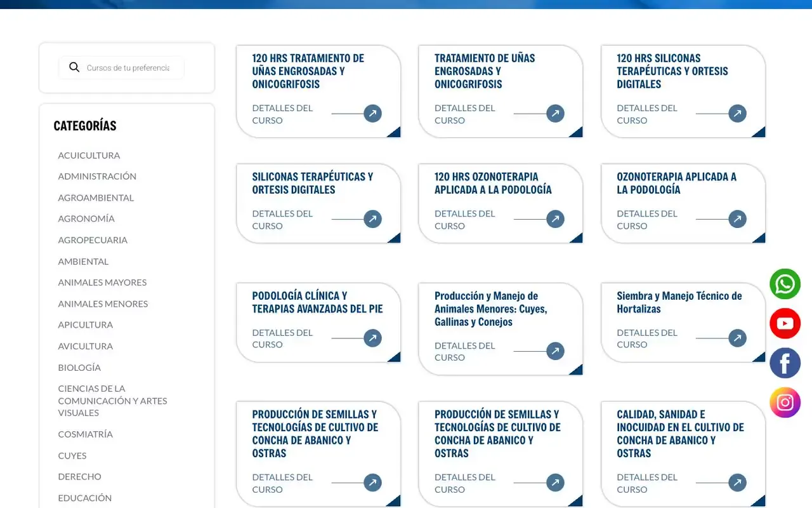Open Siliconas Terapéuticas y Ortesis Digitales title without 120 HRS
The height and width of the screenshot is (508, 812).
tap(313, 183)
